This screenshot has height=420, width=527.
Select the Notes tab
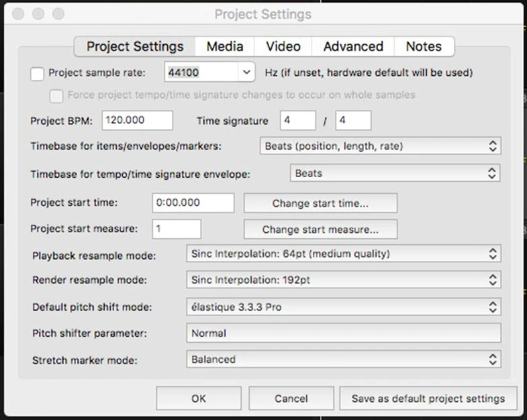[x=424, y=46]
